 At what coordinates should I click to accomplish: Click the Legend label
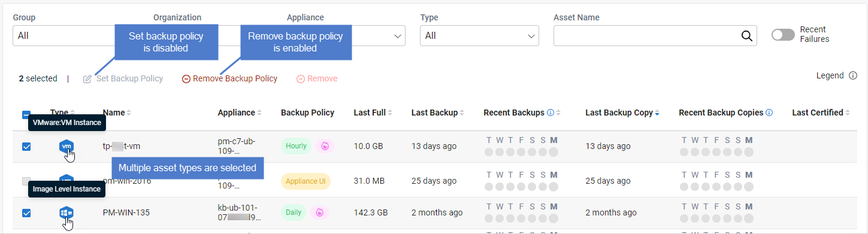click(830, 76)
